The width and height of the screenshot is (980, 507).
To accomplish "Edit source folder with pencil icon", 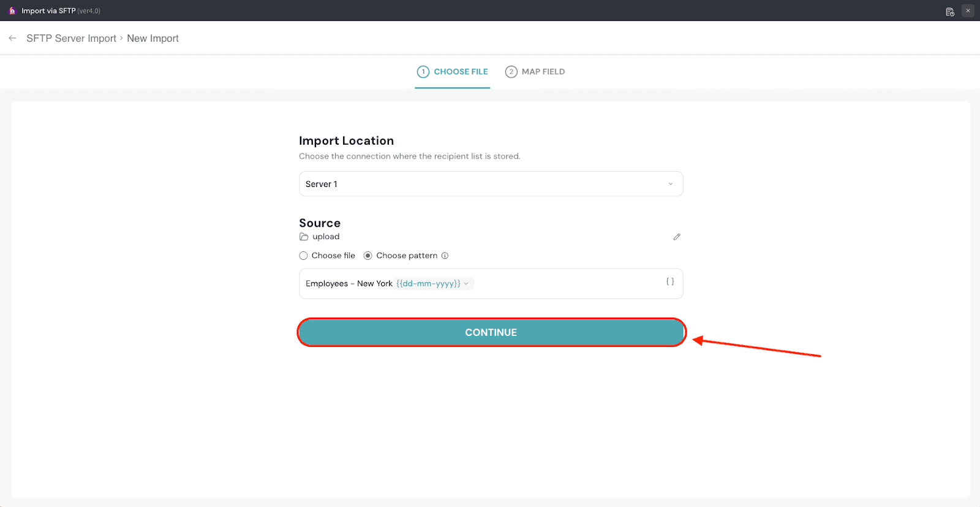I will 677,237.
